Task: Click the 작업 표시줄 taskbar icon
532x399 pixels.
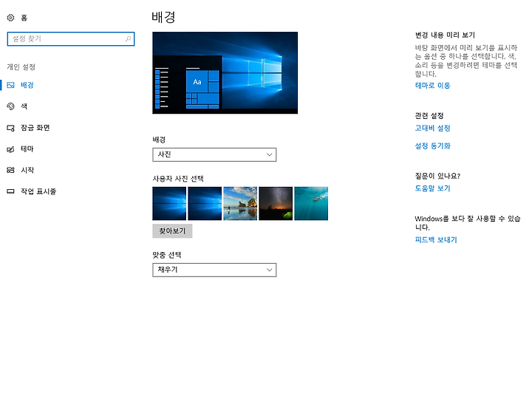Action: (10, 191)
